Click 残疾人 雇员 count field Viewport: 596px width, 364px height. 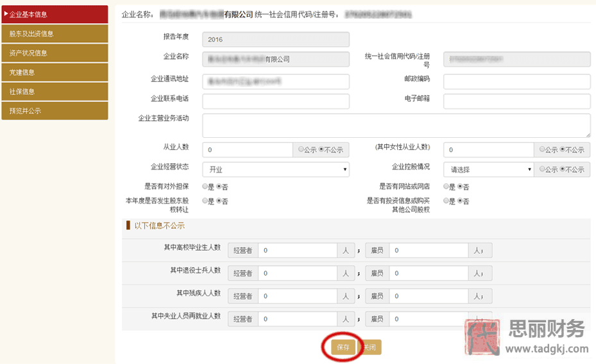click(x=429, y=296)
